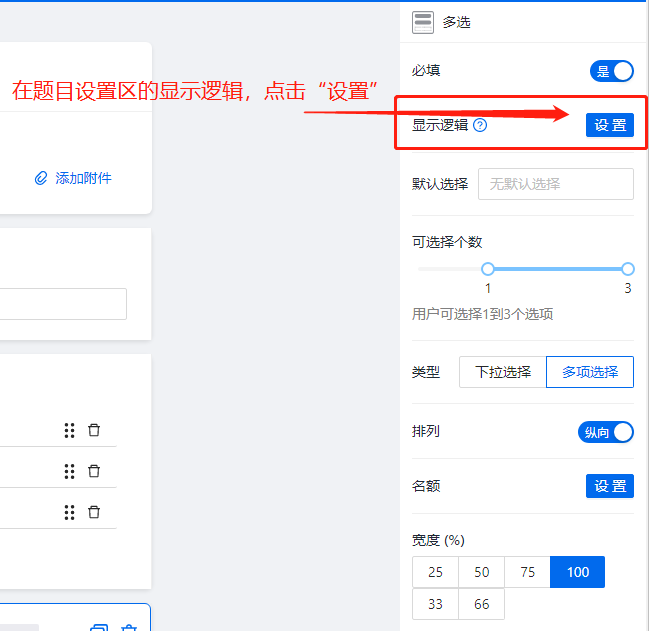Click the 显示逻辑 help question mark icon

[480, 125]
